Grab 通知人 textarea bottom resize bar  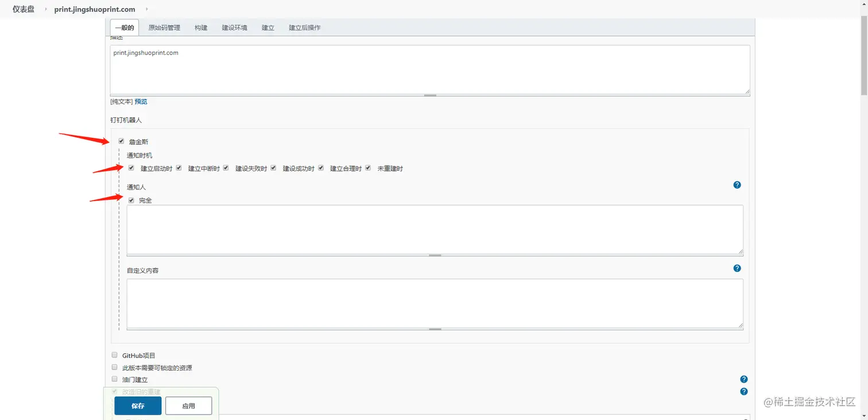[435, 255]
